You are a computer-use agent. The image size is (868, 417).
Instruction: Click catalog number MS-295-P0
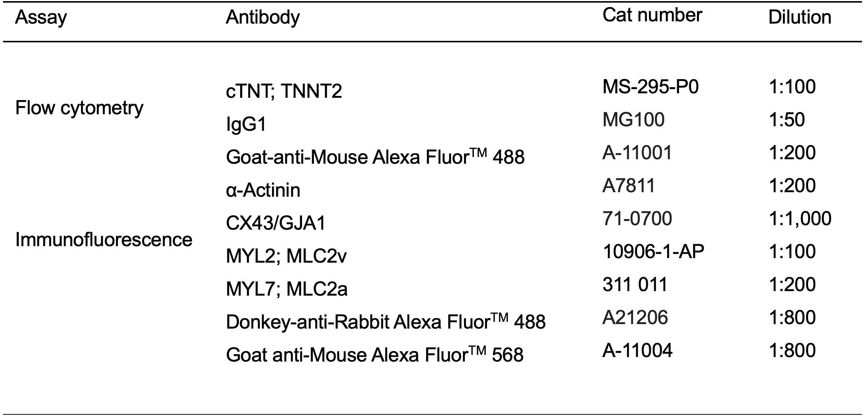point(650,87)
